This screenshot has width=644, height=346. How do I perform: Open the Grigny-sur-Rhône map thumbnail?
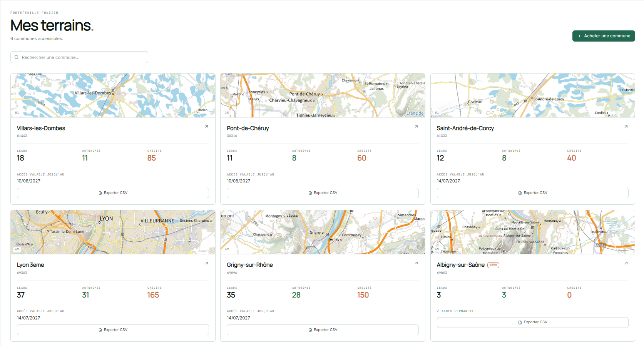click(323, 232)
